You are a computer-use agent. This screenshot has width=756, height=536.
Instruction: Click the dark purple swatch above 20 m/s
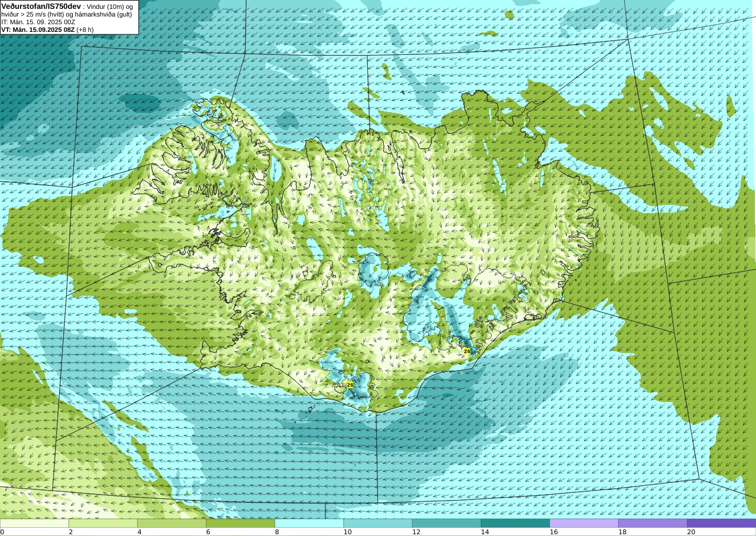721,523
